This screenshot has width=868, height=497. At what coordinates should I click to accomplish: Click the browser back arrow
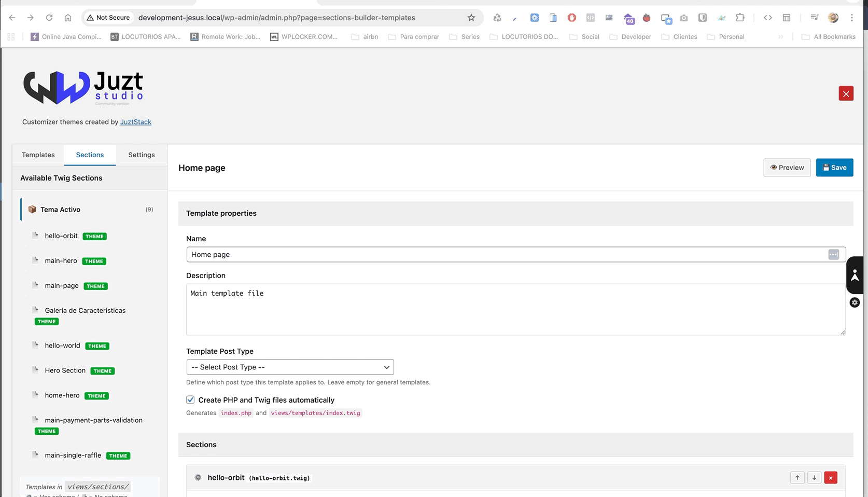[12, 18]
